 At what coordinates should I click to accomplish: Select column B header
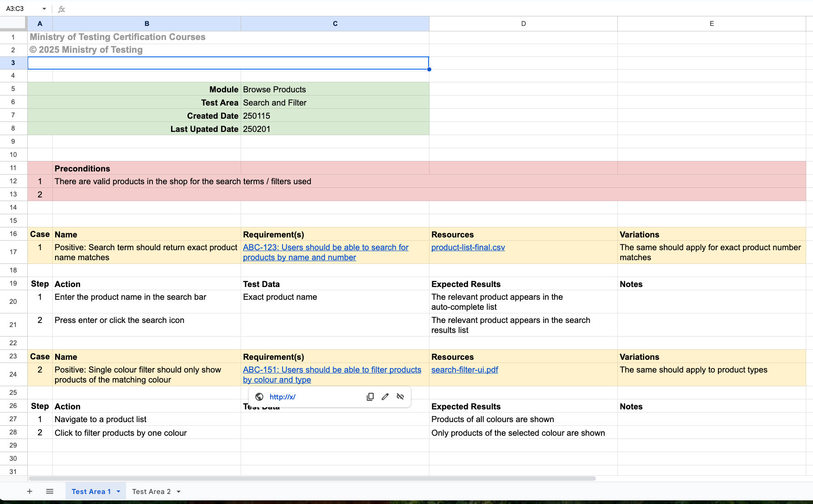pos(146,24)
